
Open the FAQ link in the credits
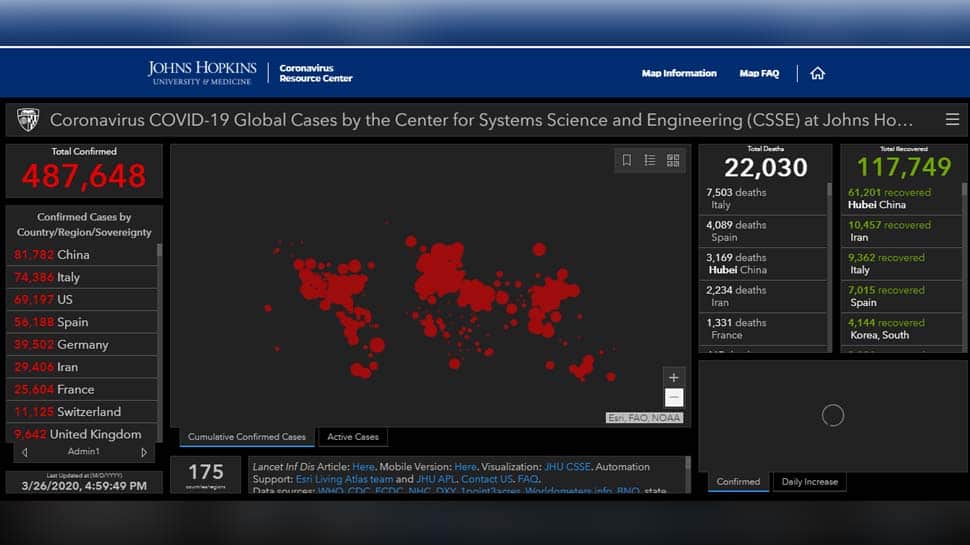pos(528,479)
